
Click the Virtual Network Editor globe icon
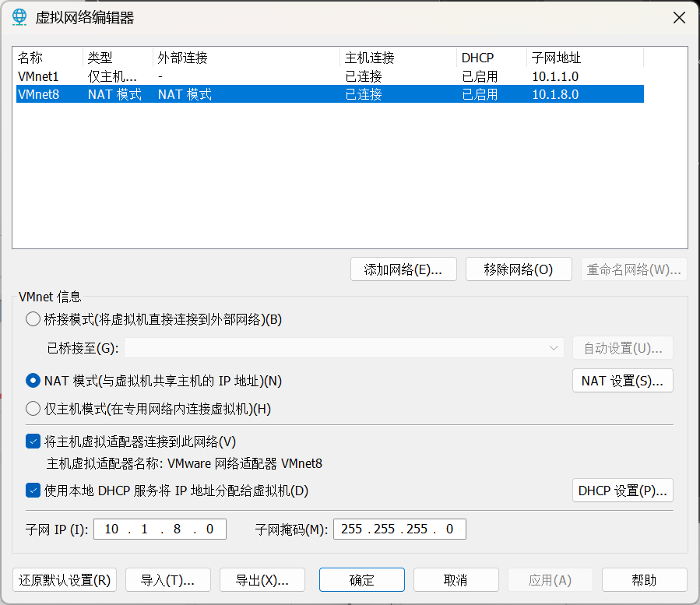coord(19,17)
